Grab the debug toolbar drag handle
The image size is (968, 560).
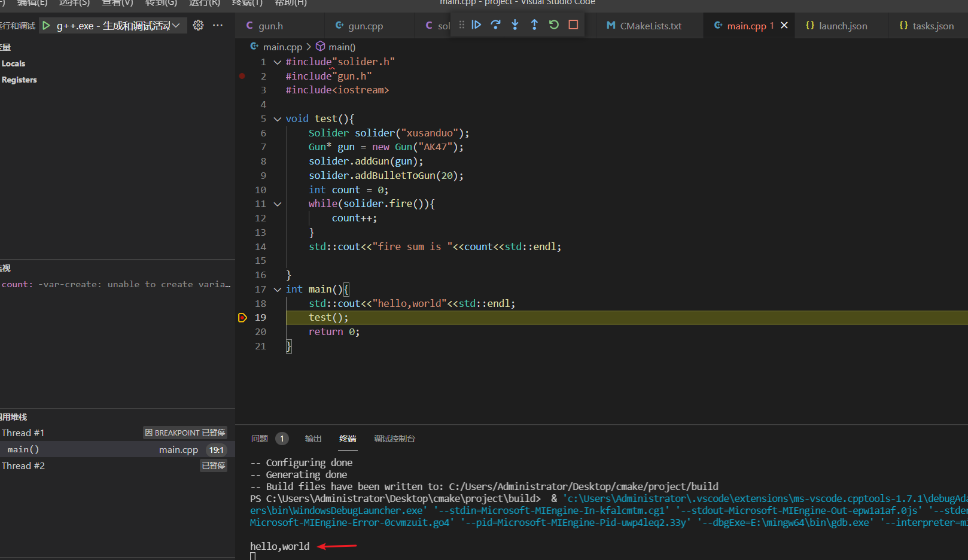(x=461, y=25)
